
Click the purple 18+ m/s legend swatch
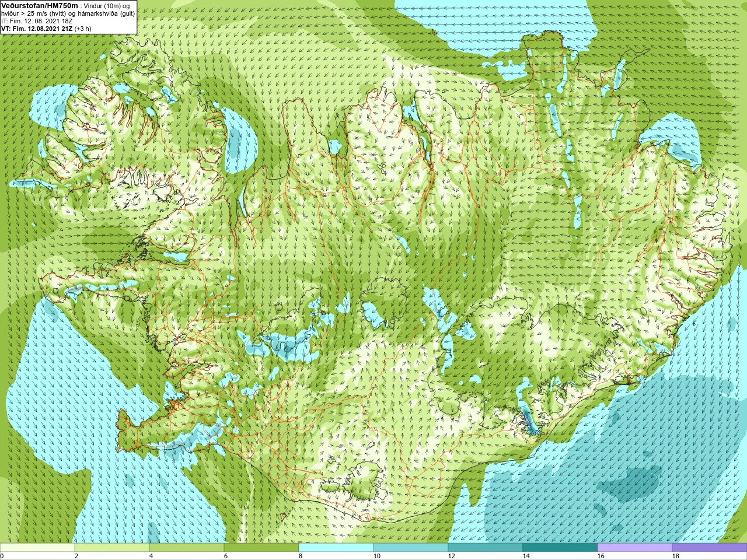710,548
